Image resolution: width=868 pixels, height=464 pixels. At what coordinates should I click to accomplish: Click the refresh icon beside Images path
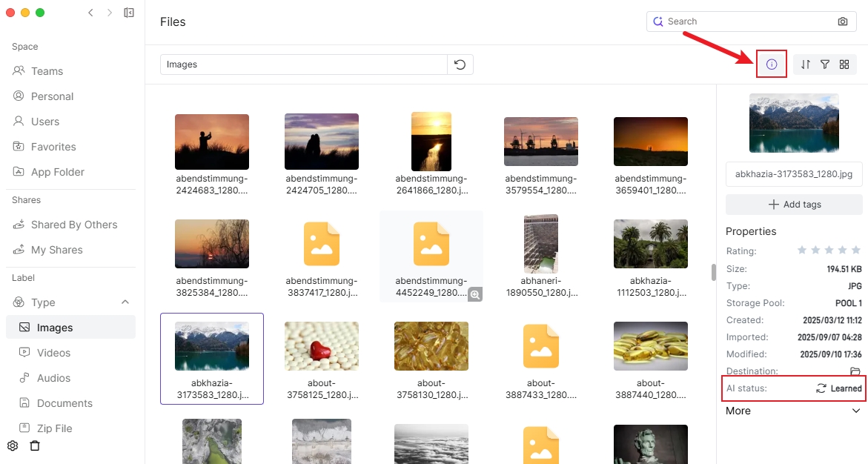[x=460, y=64]
